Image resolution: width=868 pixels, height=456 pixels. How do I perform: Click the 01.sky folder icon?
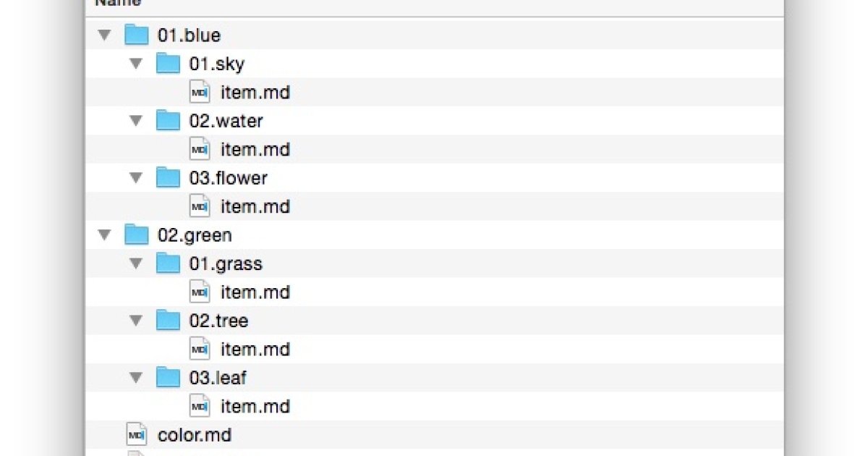click(169, 64)
